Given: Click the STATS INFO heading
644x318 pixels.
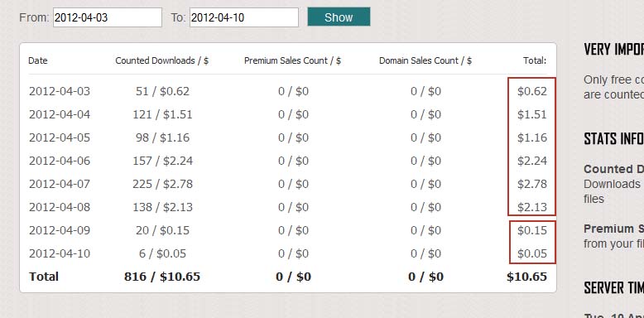Looking at the screenshot, I should pos(613,139).
